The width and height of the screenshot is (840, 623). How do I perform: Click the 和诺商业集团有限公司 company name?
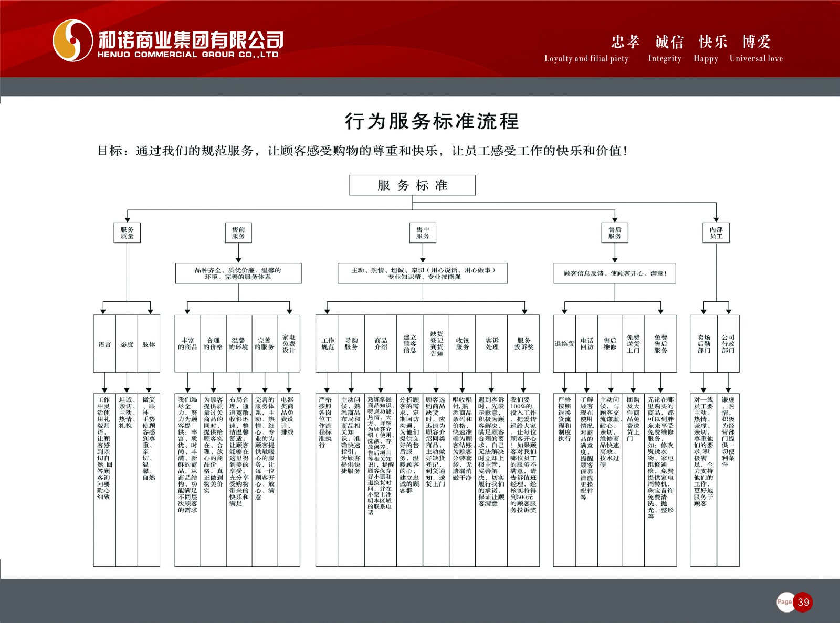click(x=191, y=40)
